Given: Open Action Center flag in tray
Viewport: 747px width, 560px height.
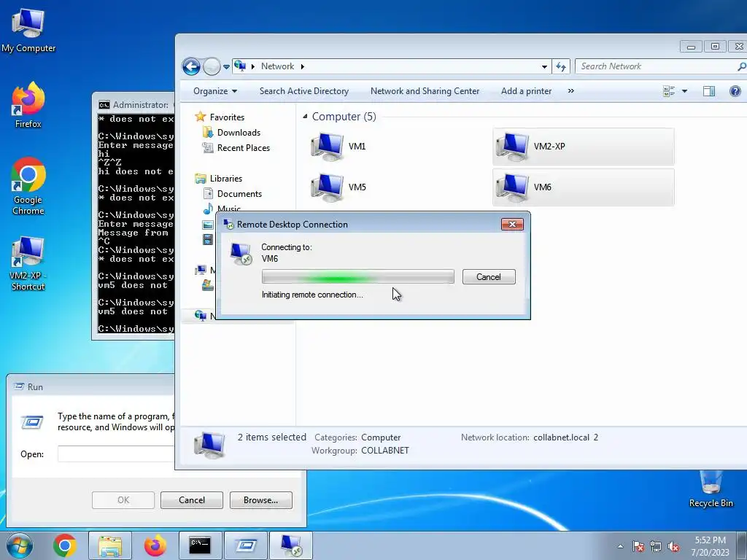Looking at the screenshot, I should pyautogui.click(x=638, y=547).
